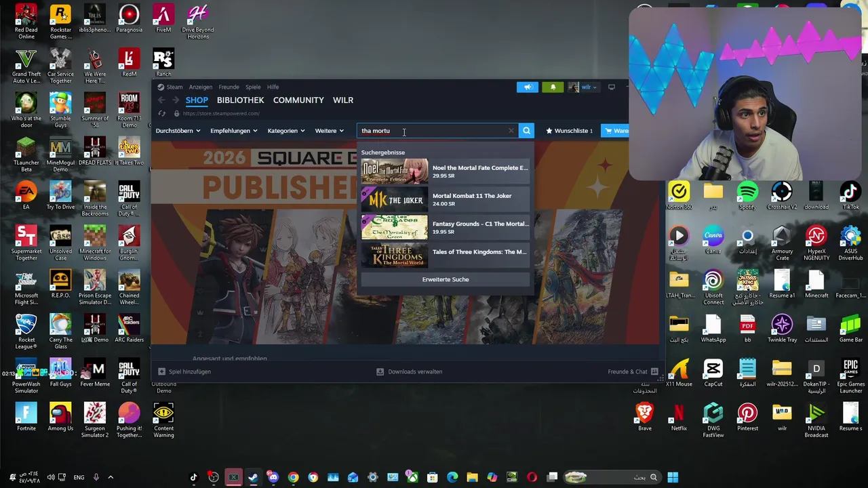Select Noel the Mortal Fate search result
Image resolution: width=868 pixels, height=488 pixels.
pyautogui.click(x=446, y=171)
